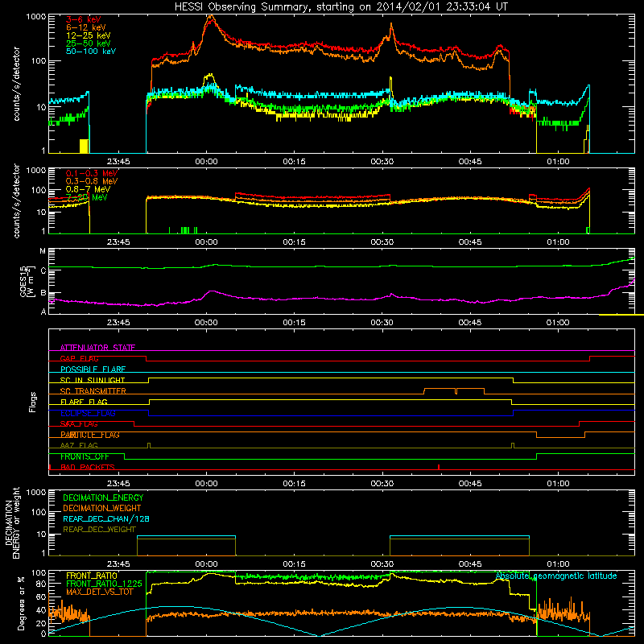Viewport: 644px width, 644px height.
Task: Select the orange 6-12 keV legend label
Action: click(86, 27)
